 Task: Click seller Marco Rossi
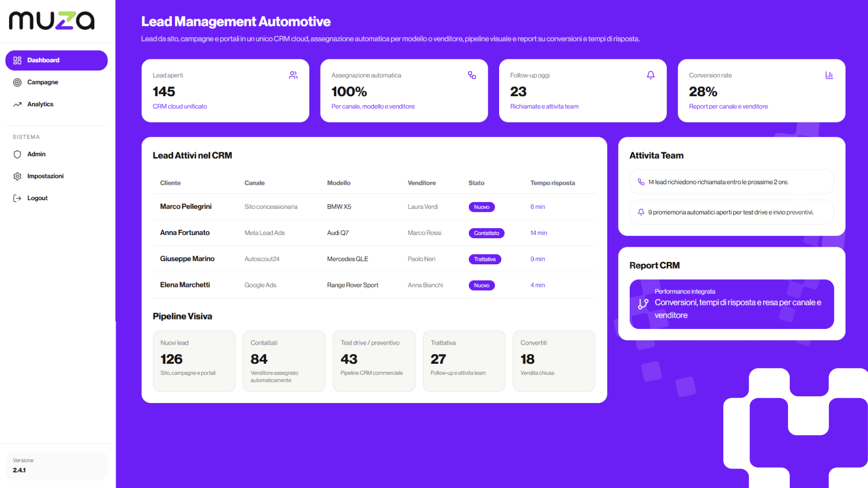point(424,233)
